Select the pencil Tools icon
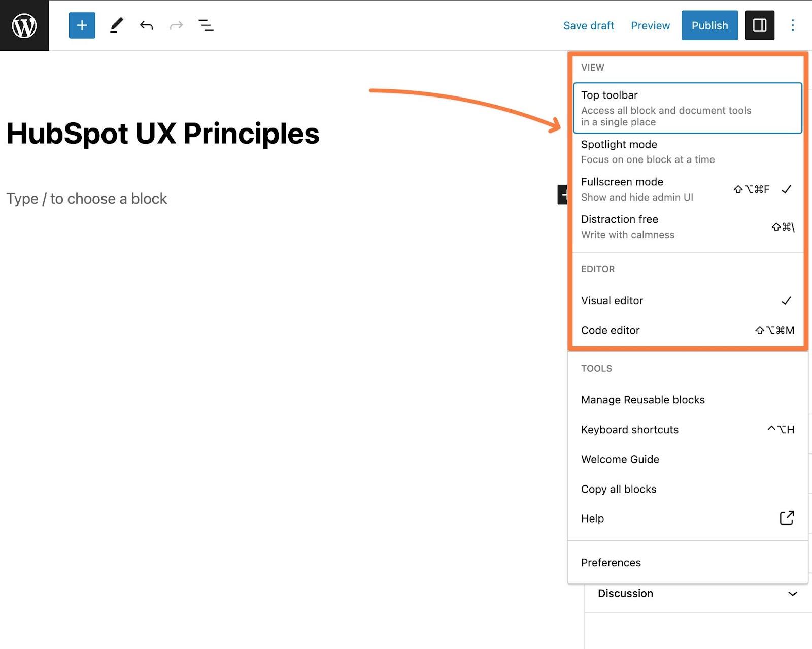812x649 pixels. tap(117, 25)
